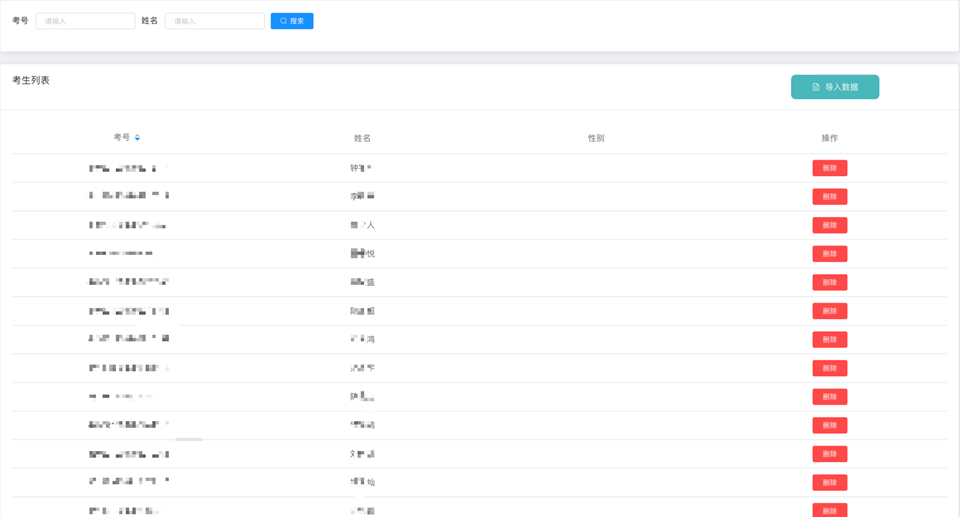Click the 考号 column sort icon
Screen dimensions: 960x517
click(138, 137)
